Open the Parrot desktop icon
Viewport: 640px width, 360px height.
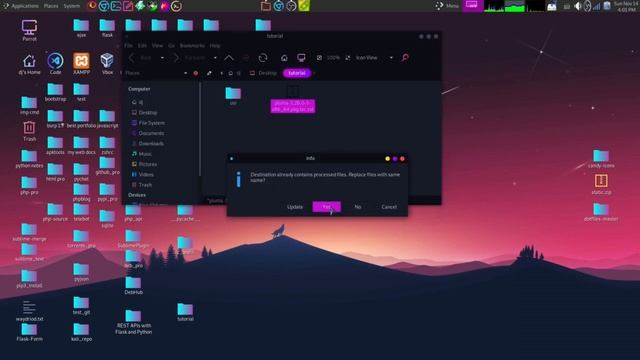29,31
